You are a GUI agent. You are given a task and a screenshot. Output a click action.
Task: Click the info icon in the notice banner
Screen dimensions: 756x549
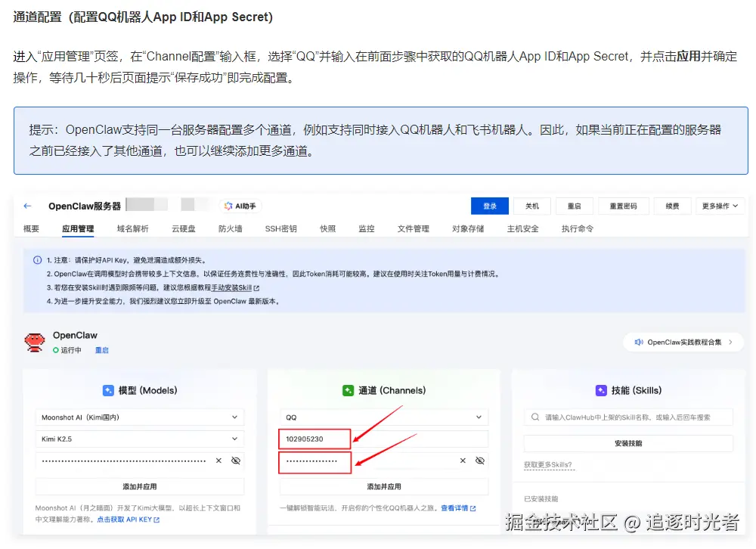[x=37, y=260]
